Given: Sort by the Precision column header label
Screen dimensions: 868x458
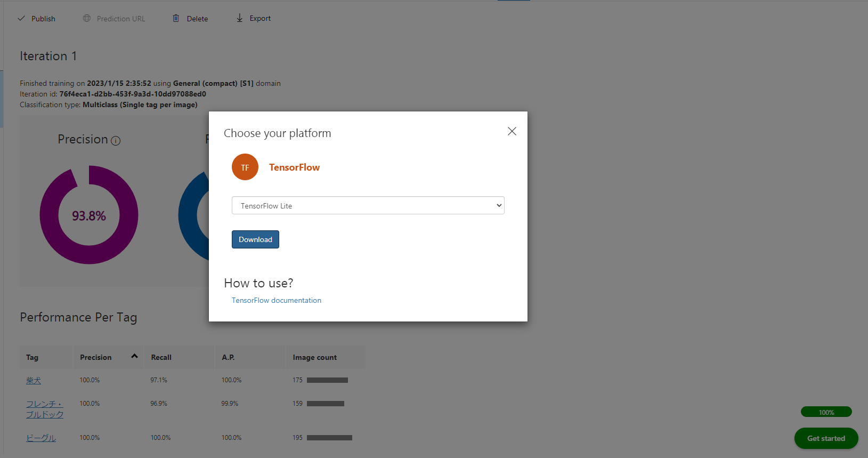Looking at the screenshot, I should click(x=96, y=357).
